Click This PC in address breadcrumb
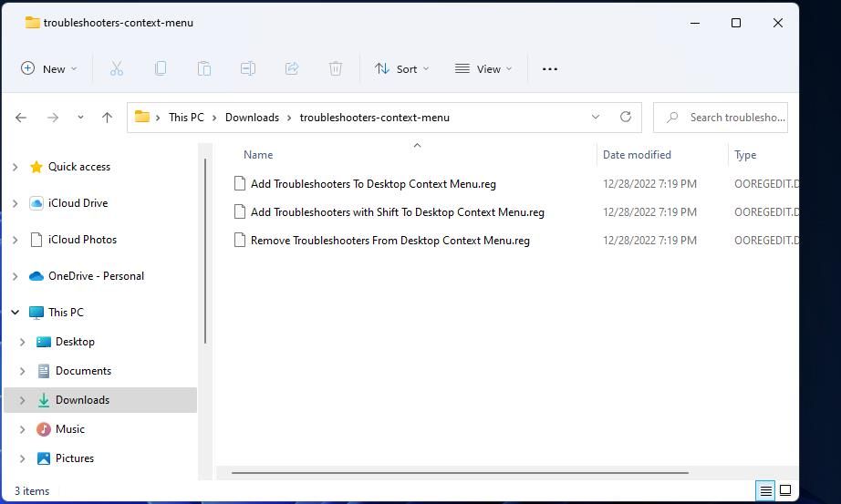Screen dimensions: 841x504 pos(186,117)
